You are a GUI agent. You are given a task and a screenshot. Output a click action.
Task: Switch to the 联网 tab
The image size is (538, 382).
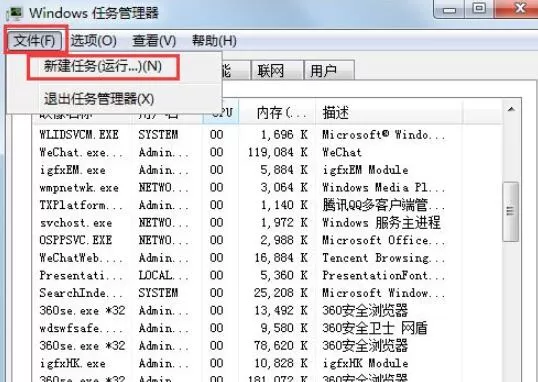click(x=277, y=71)
